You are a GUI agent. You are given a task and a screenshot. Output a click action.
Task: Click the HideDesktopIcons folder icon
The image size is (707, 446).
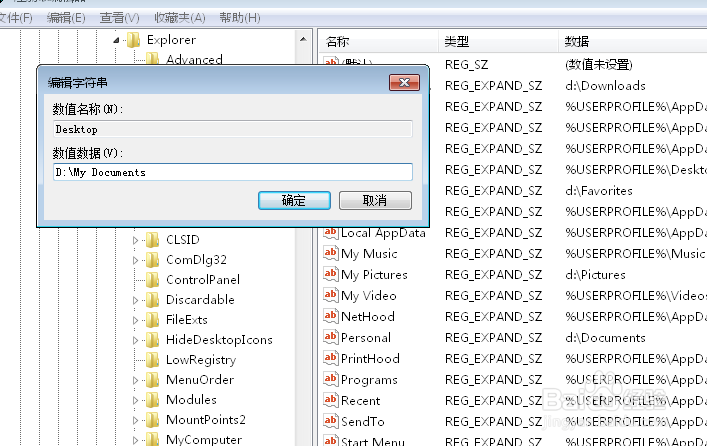coord(152,340)
